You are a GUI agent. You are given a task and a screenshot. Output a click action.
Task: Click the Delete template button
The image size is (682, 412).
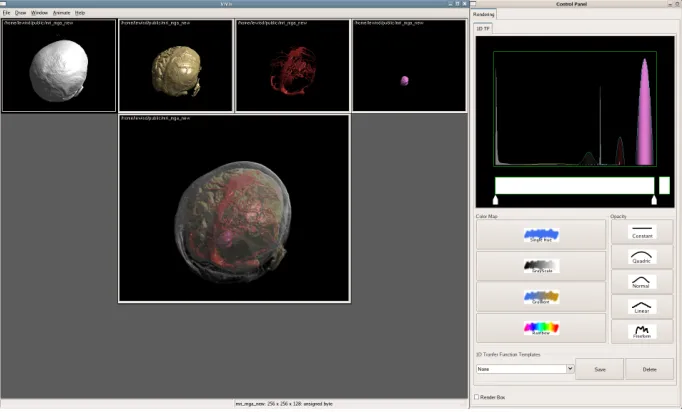(x=649, y=369)
